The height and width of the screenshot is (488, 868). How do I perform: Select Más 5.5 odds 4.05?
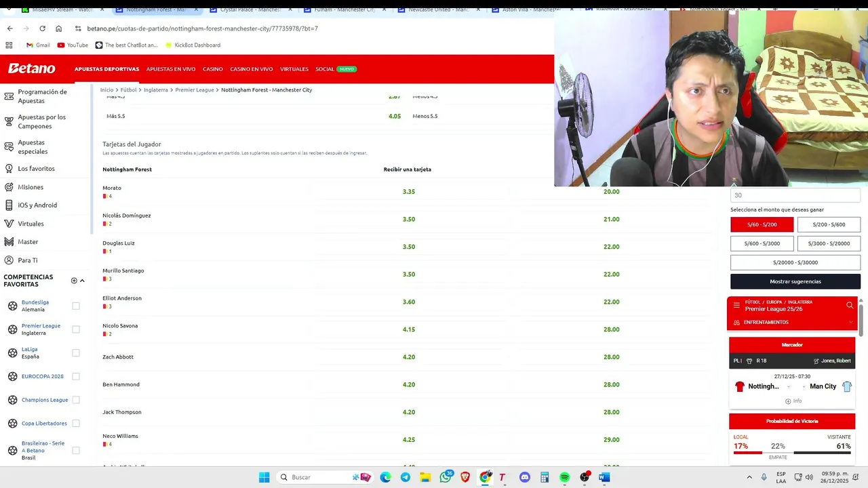(395, 117)
